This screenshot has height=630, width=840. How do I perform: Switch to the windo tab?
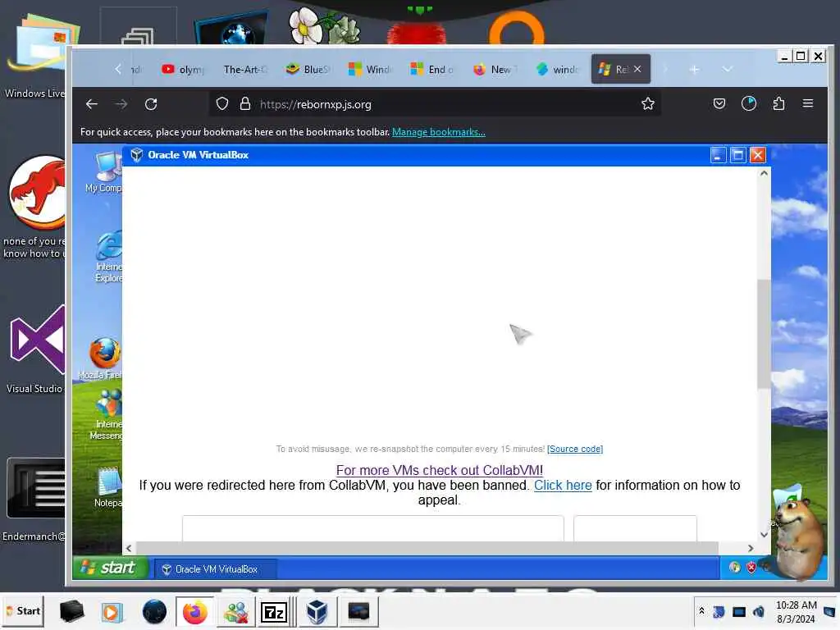pyautogui.click(x=557, y=69)
